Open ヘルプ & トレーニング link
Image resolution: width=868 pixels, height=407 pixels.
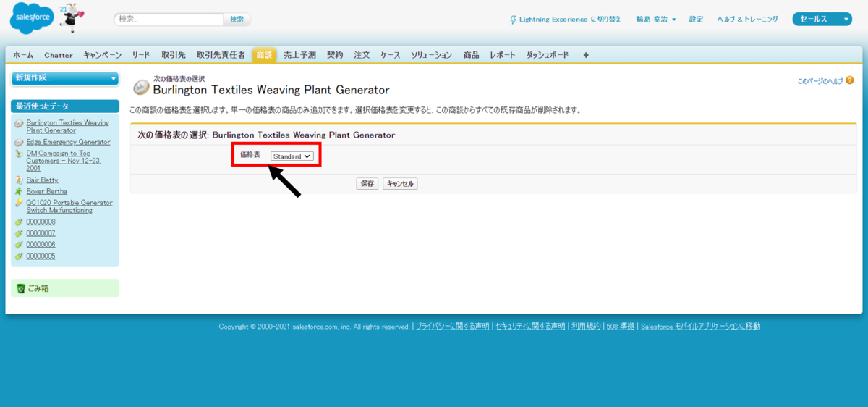tap(748, 20)
